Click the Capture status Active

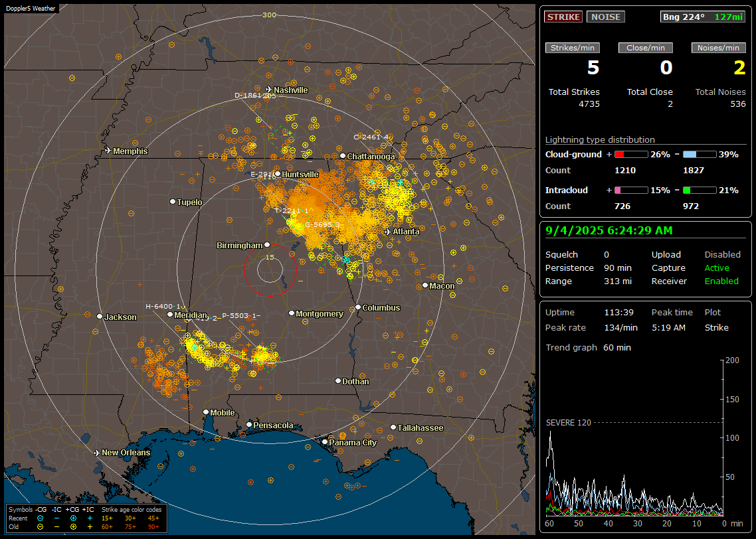click(x=717, y=268)
